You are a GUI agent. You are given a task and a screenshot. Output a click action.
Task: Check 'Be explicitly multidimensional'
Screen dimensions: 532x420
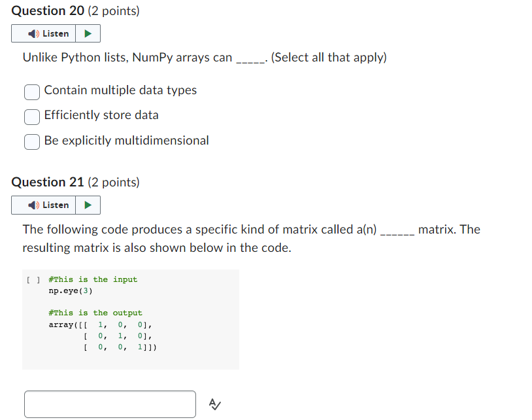coord(31,141)
